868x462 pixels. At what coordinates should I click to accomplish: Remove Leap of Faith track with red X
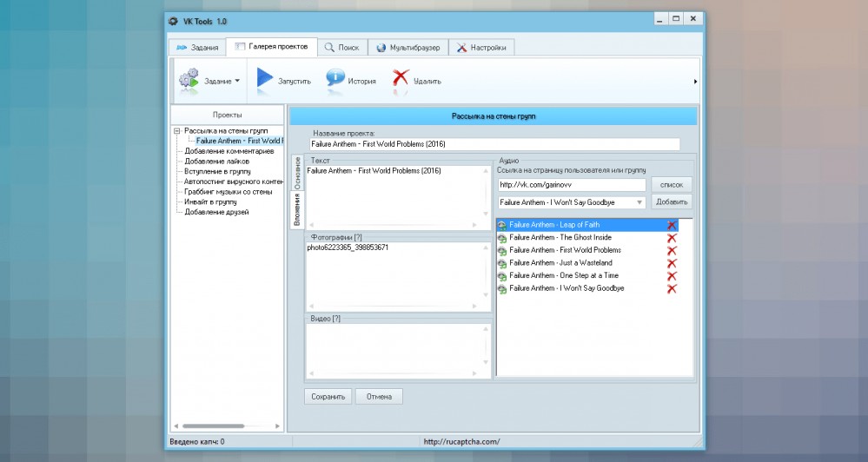(672, 225)
